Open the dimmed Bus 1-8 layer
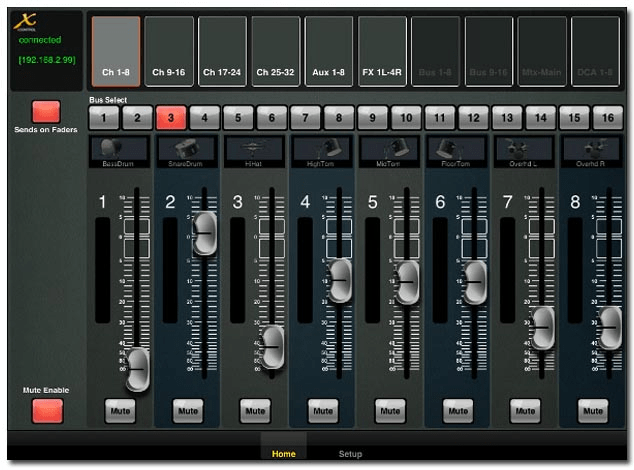This screenshot has height=470, width=634. (435, 51)
